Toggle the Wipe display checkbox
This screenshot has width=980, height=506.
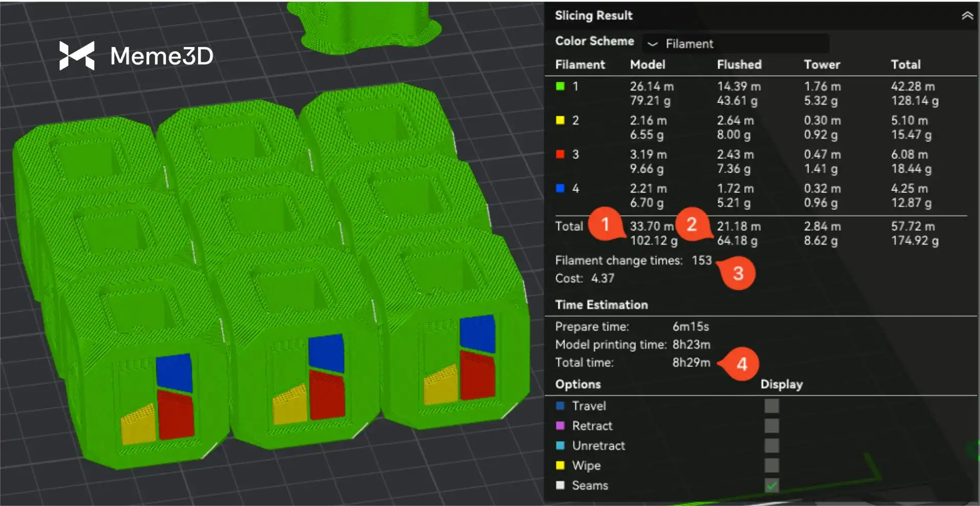[771, 466]
